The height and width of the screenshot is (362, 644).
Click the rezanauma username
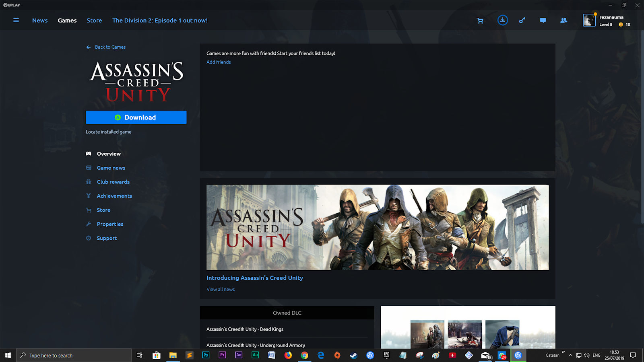tap(611, 17)
